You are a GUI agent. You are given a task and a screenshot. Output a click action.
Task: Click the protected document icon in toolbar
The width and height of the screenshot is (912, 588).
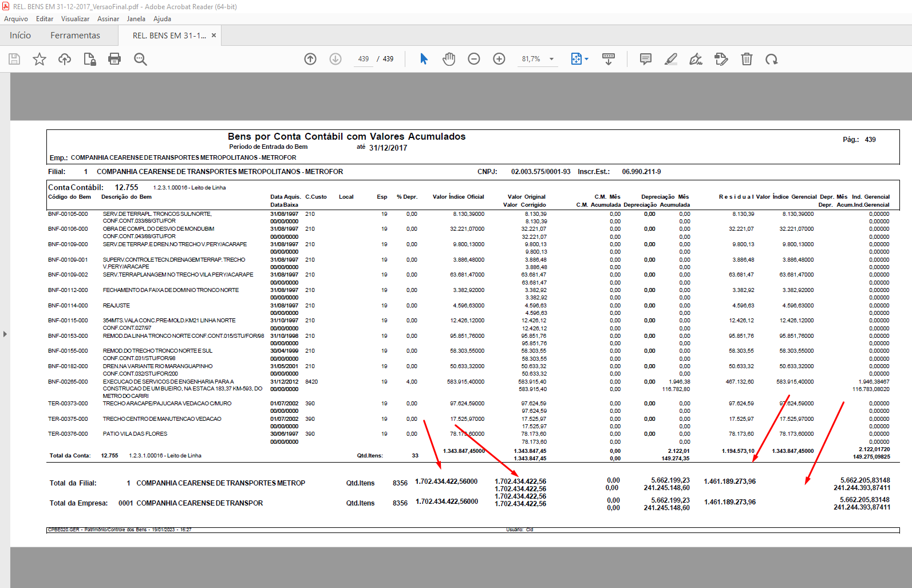(90, 59)
